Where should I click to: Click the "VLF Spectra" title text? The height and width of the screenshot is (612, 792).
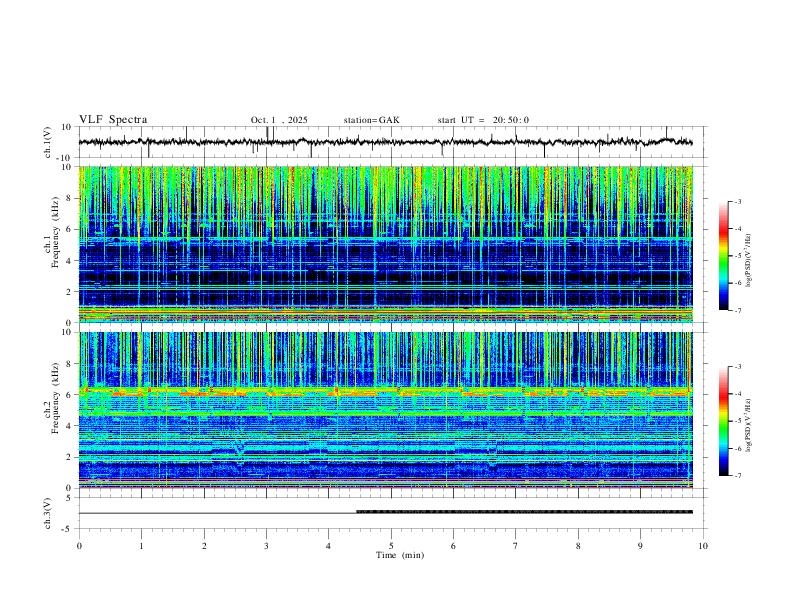[x=113, y=119]
